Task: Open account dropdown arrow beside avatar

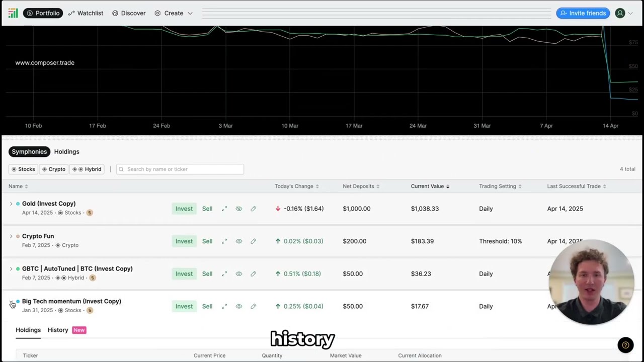Action: pos(630,14)
